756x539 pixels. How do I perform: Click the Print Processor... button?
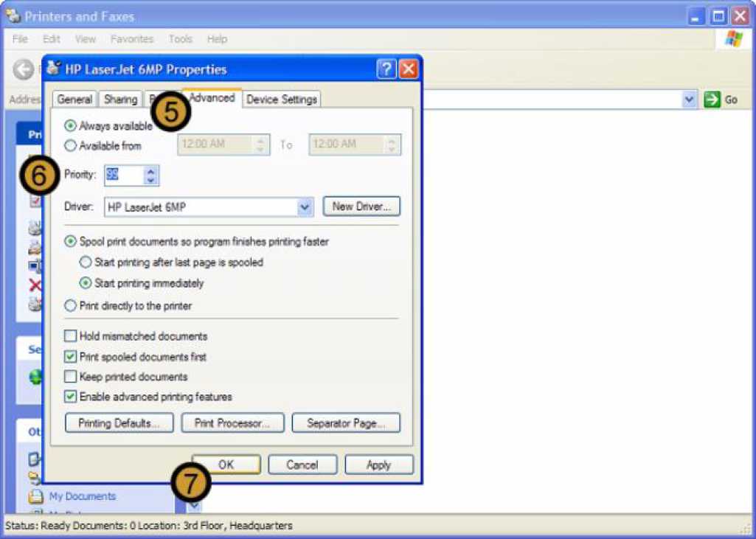[233, 423]
